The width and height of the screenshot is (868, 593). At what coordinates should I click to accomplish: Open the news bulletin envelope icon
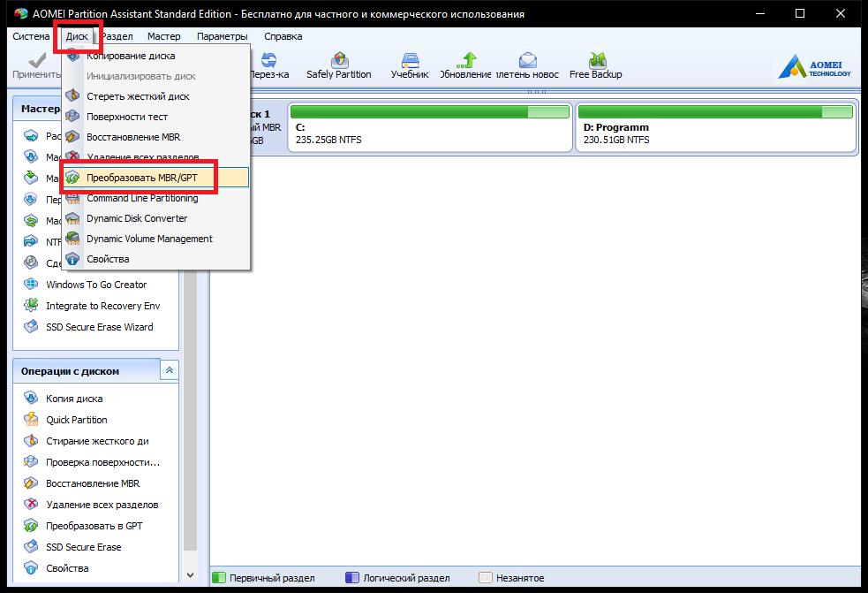(x=527, y=65)
